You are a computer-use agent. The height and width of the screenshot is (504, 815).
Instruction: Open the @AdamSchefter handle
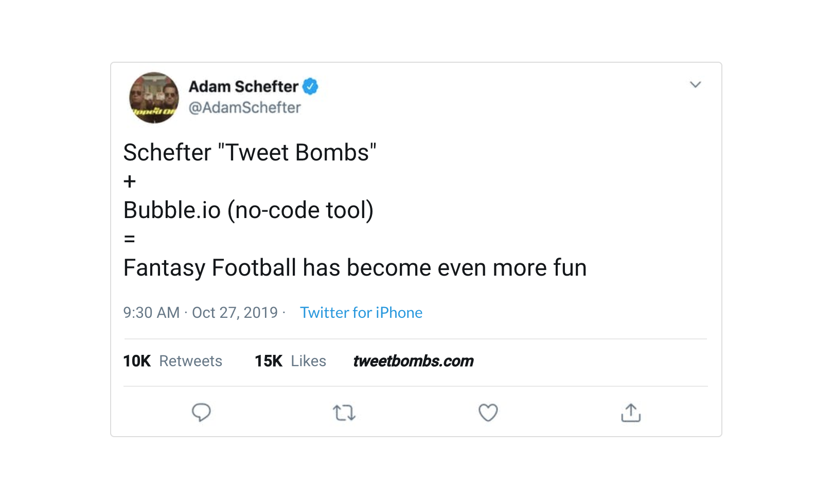pyautogui.click(x=244, y=107)
